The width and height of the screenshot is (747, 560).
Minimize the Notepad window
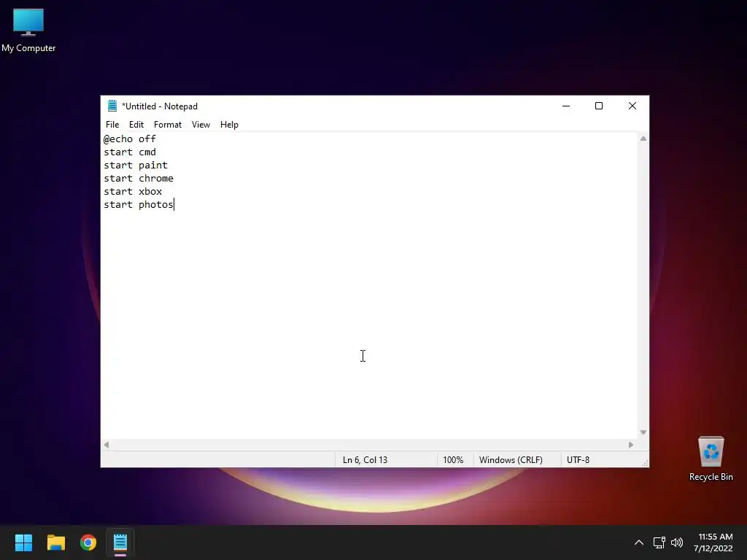click(x=566, y=106)
